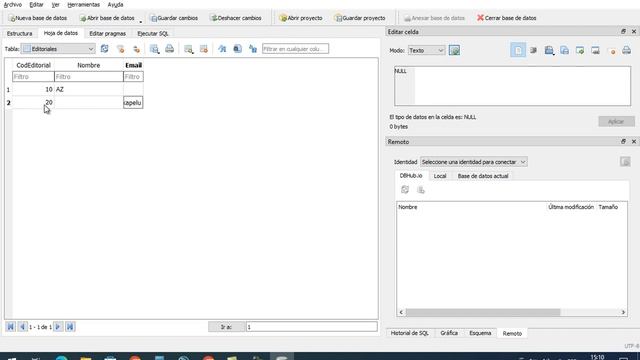Open the Editar menu
The width and height of the screenshot is (640, 360).
(36, 4)
